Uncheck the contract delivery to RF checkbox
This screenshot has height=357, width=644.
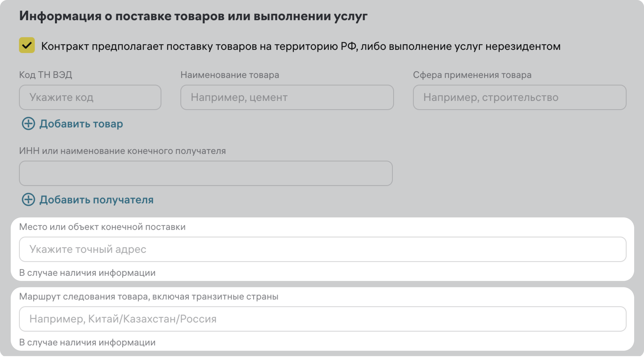tap(27, 45)
